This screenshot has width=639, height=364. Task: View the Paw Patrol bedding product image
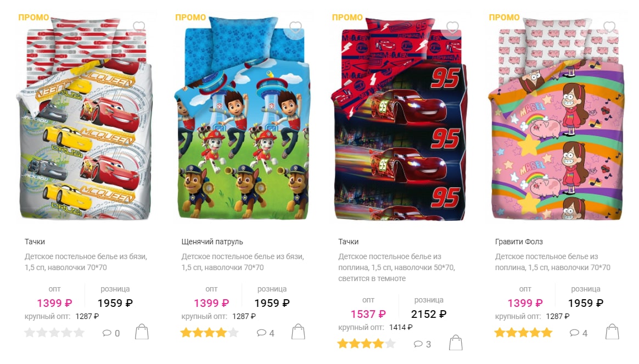click(x=243, y=119)
